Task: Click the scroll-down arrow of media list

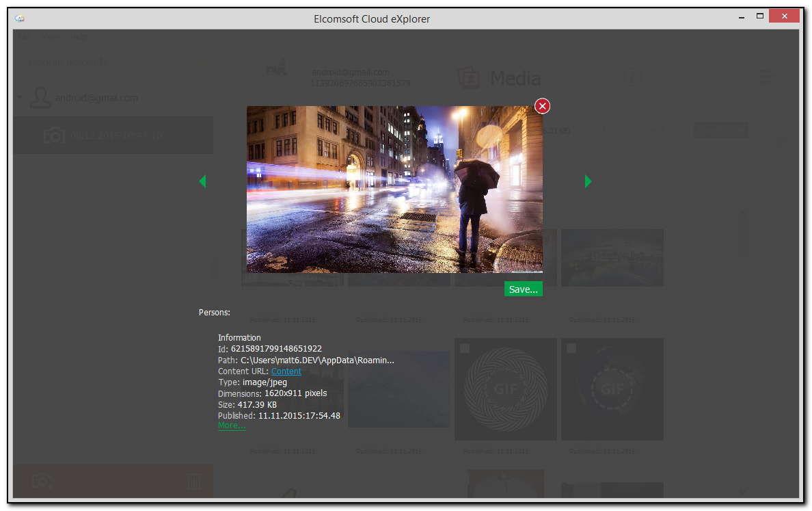Action: 742,491
